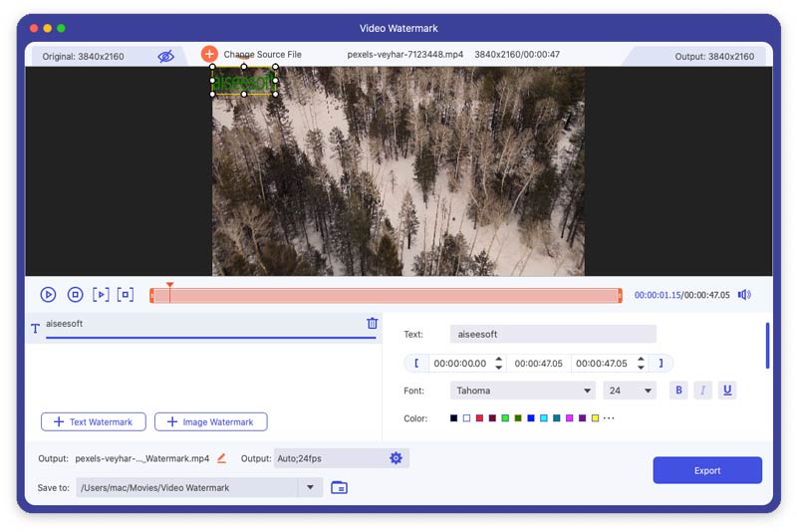797x532 pixels.
Task: Delete the aiseesoft watermark with trash icon
Action: [x=372, y=324]
